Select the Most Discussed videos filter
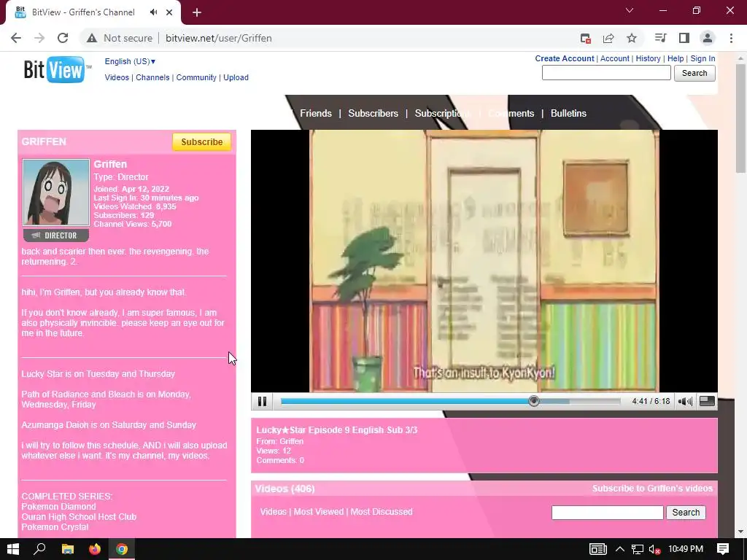This screenshot has height=560, width=747. (x=381, y=512)
